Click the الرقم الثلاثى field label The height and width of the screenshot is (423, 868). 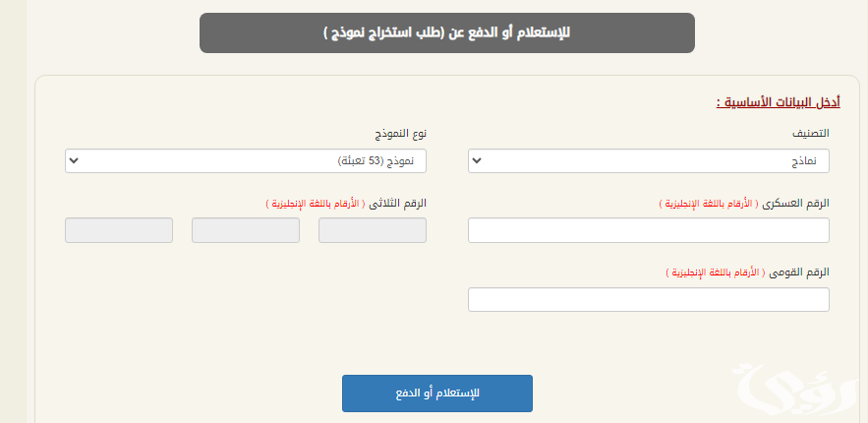pyautogui.click(x=398, y=204)
